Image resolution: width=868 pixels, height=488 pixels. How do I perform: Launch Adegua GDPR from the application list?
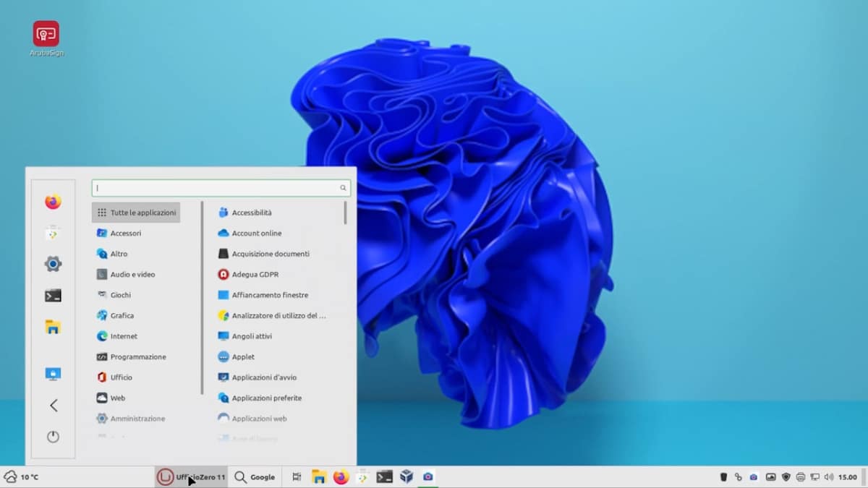tap(255, 275)
